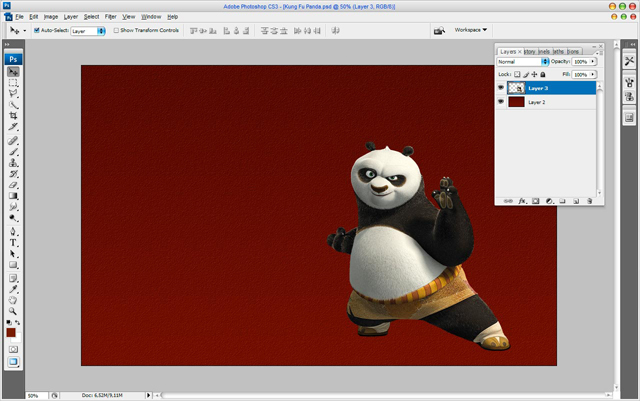The width and height of the screenshot is (640, 401).
Task: Select the Hand tool
Action: point(13,301)
